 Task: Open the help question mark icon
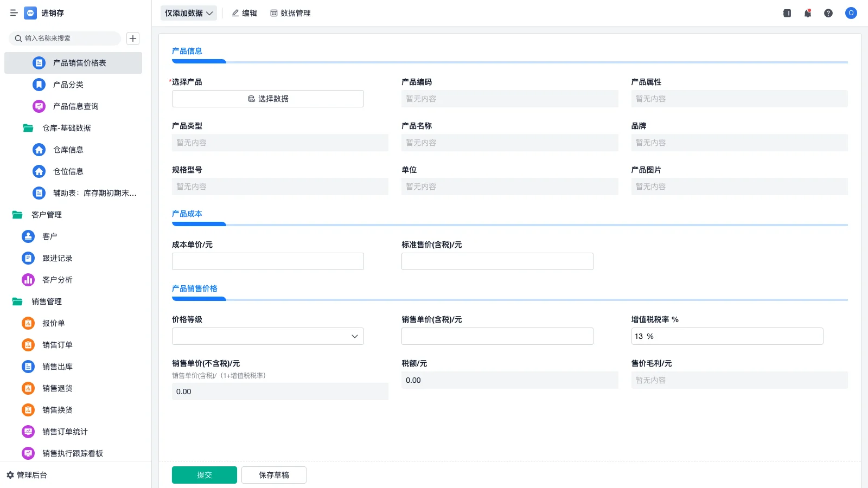coord(828,13)
